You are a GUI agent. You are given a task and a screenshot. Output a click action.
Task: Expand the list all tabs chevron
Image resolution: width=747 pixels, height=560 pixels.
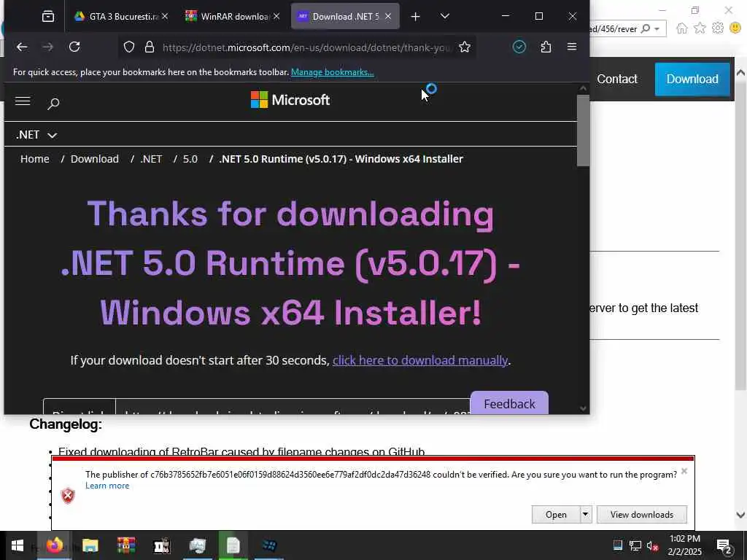[x=445, y=16]
